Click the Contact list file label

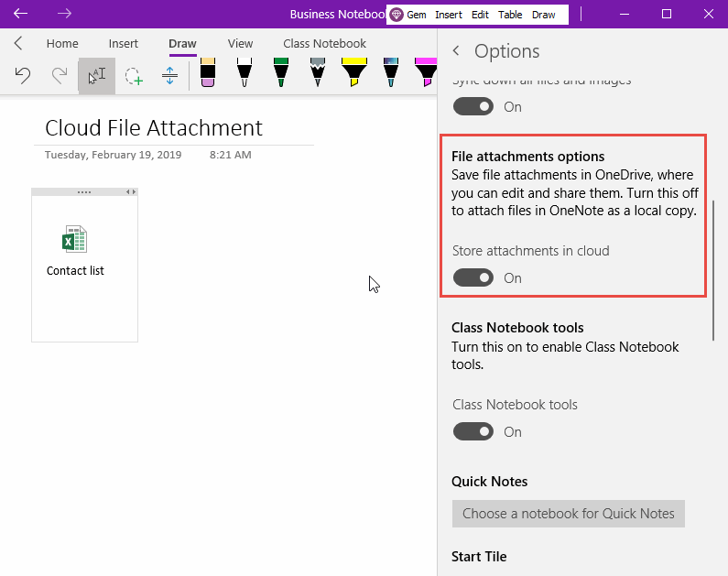[x=75, y=270]
